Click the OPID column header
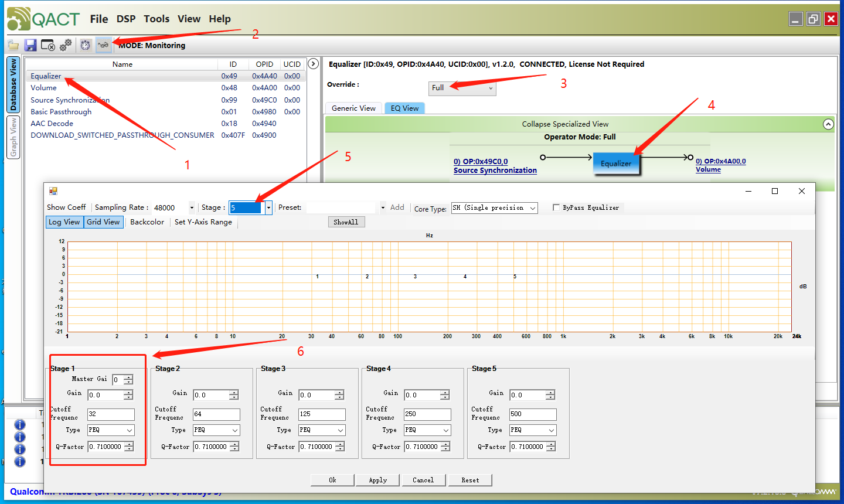Screen dimensions: 844x504 264,64
